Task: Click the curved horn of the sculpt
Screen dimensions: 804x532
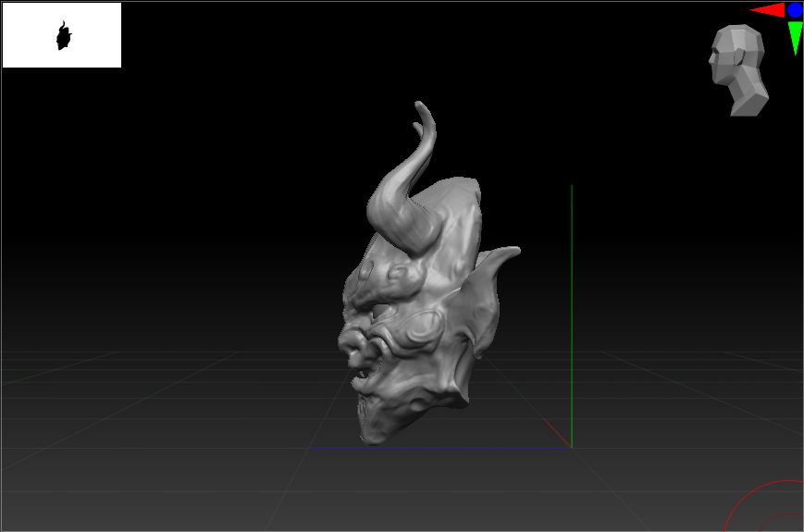Action: 405,179
